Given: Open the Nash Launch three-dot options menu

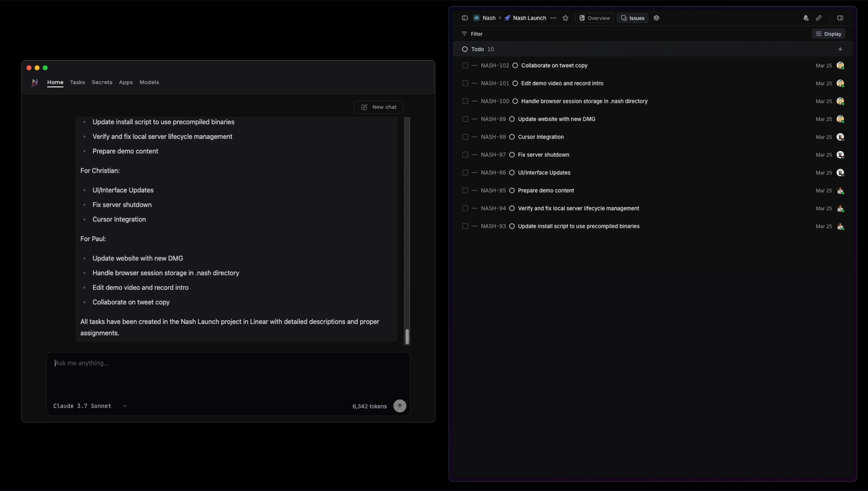Looking at the screenshot, I should pos(553,18).
